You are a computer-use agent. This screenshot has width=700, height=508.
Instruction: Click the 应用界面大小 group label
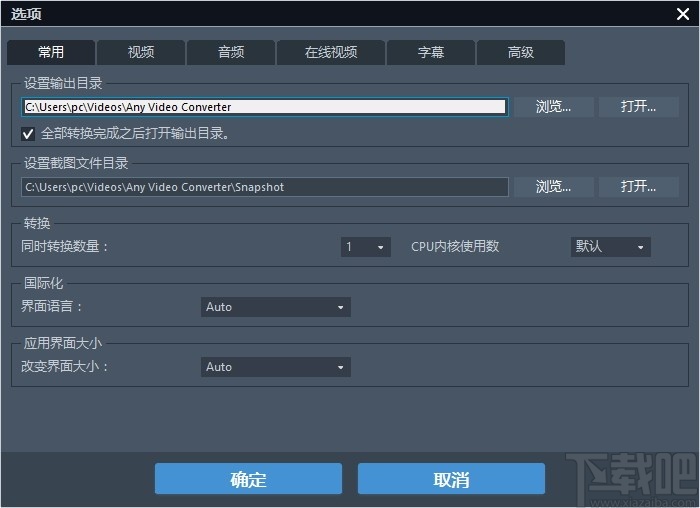(x=63, y=343)
